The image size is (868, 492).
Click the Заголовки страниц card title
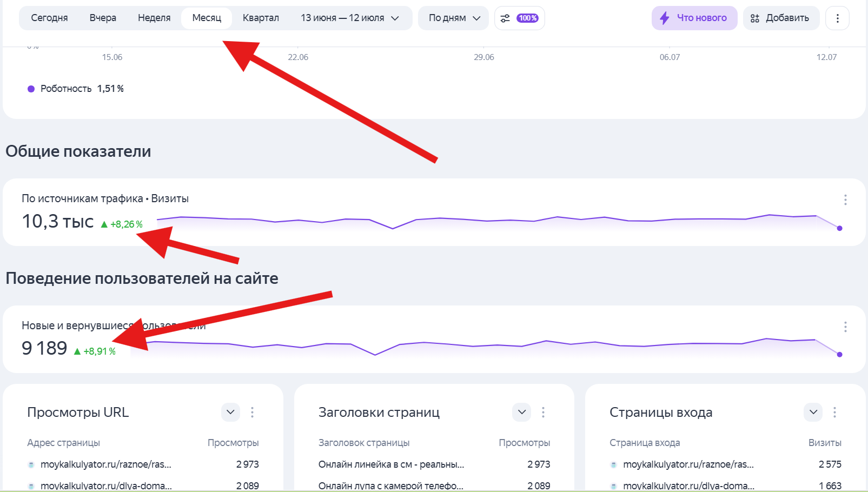379,413
